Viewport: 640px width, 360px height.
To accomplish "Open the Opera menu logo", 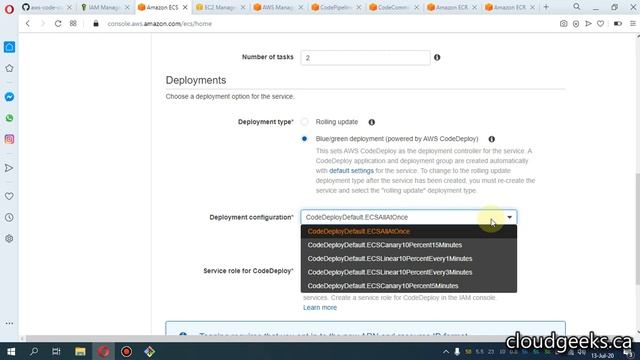I will [x=9, y=8].
